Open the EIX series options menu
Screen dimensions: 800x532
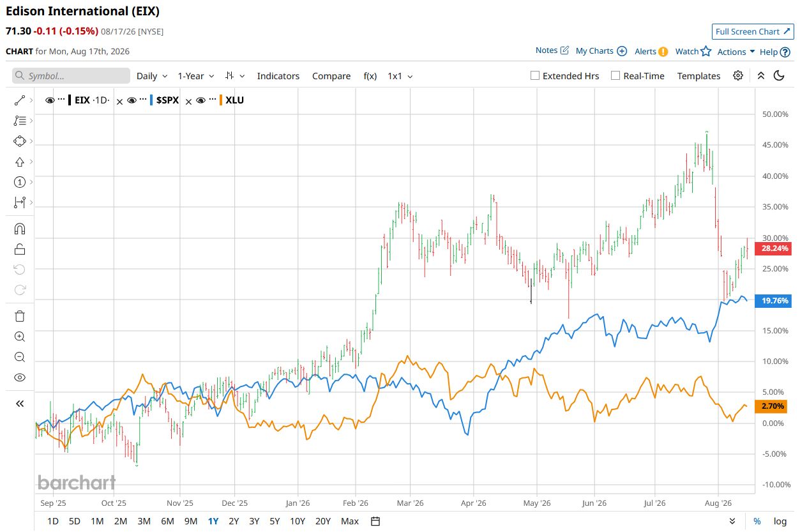click(62, 100)
